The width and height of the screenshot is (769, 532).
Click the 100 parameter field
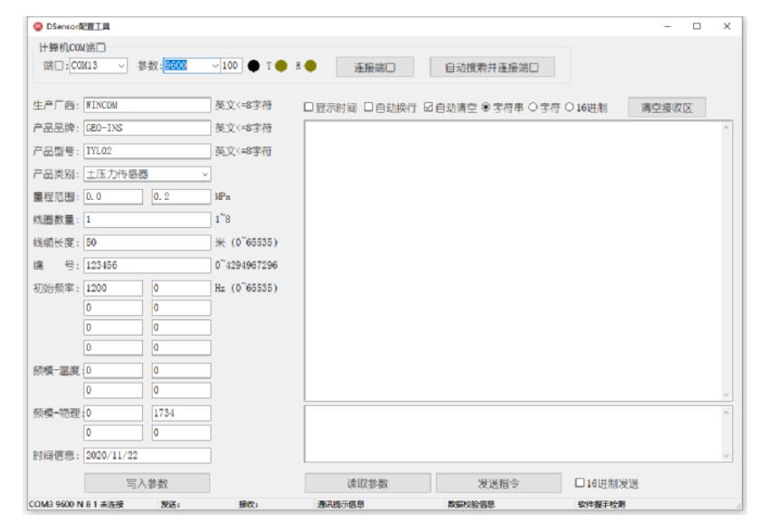point(231,66)
